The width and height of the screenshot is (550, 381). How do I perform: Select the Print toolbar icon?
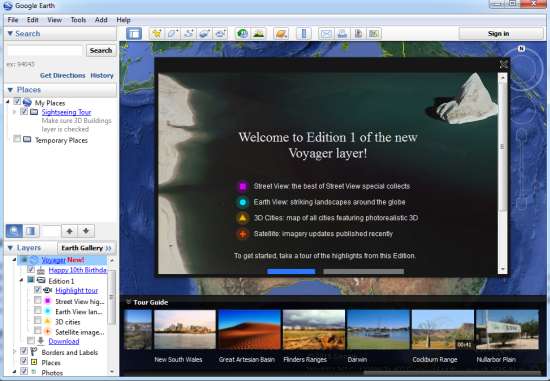(x=342, y=34)
